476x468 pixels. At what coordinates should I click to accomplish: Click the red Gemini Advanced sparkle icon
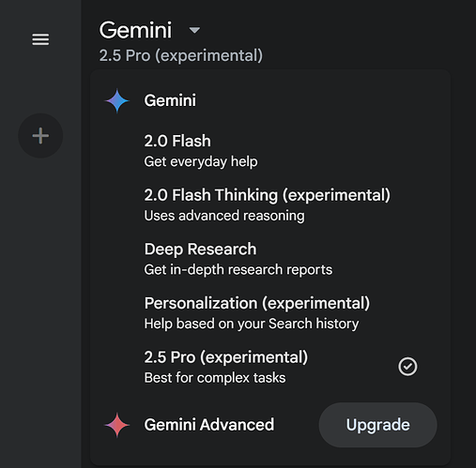point(117,425)
